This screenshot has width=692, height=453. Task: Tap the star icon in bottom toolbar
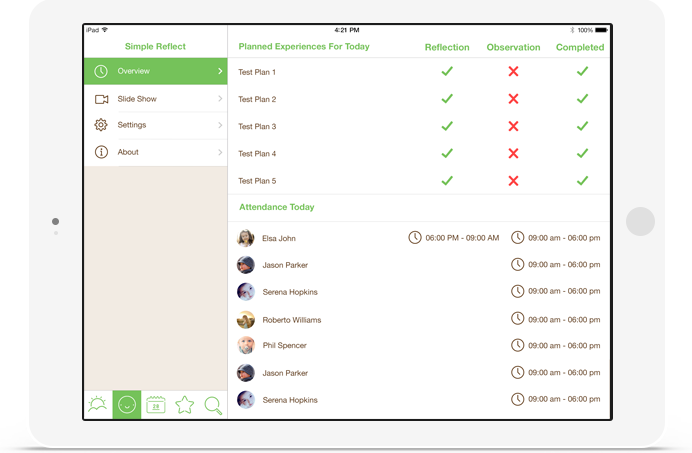(x=184, y=405)
